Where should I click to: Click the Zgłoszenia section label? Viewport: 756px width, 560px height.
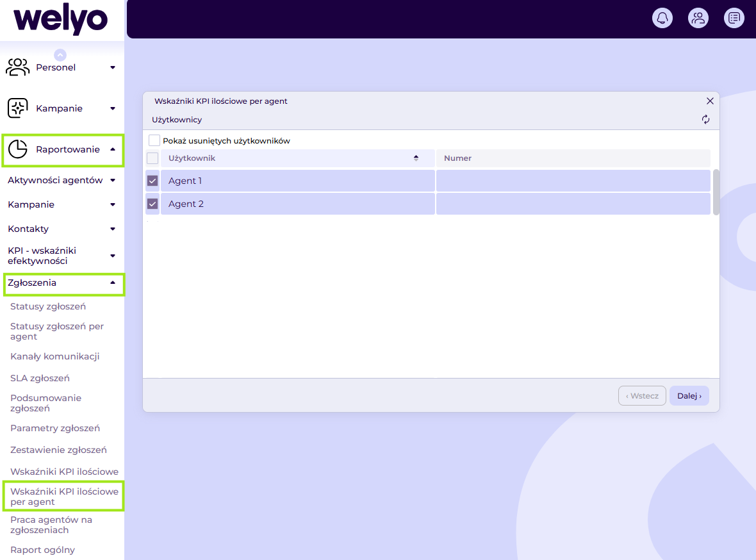click(x=32, y=283)
